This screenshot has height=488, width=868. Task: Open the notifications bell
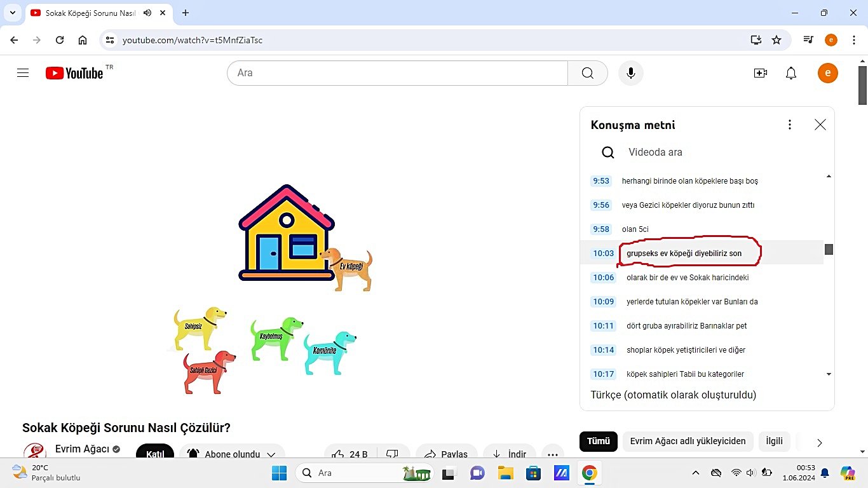click(791, 73)
